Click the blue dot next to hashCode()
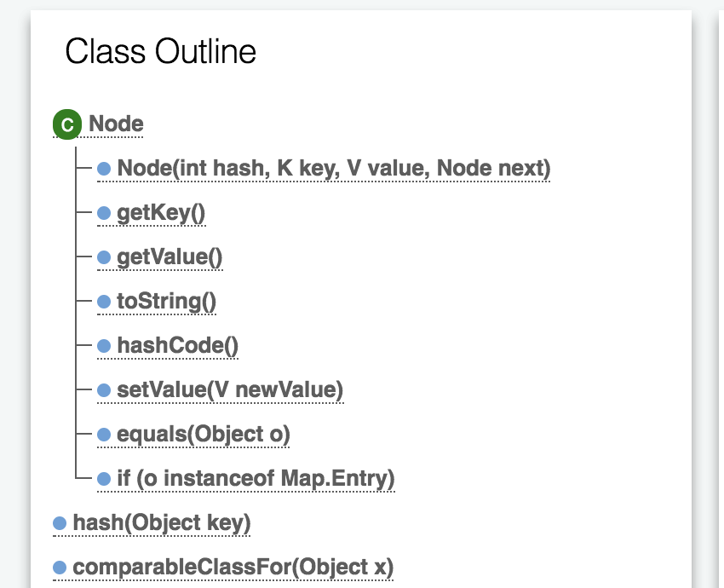 pos(105,346)
